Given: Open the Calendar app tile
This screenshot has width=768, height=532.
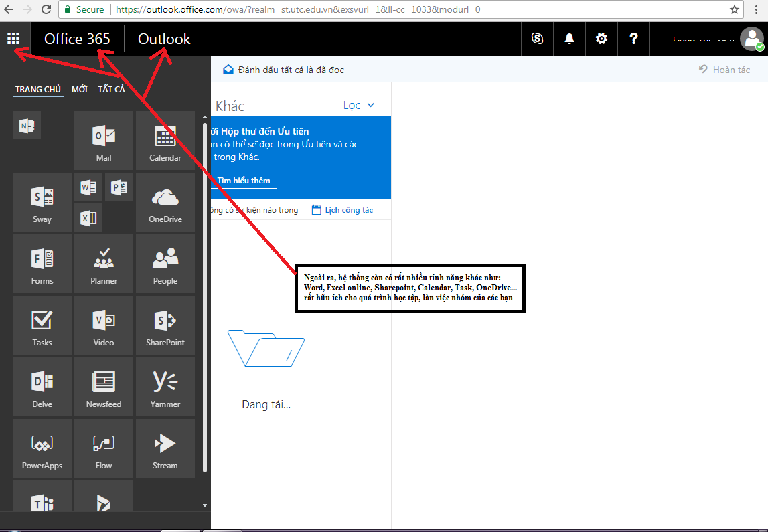Looking at the screenshot, I should point(165,141).
